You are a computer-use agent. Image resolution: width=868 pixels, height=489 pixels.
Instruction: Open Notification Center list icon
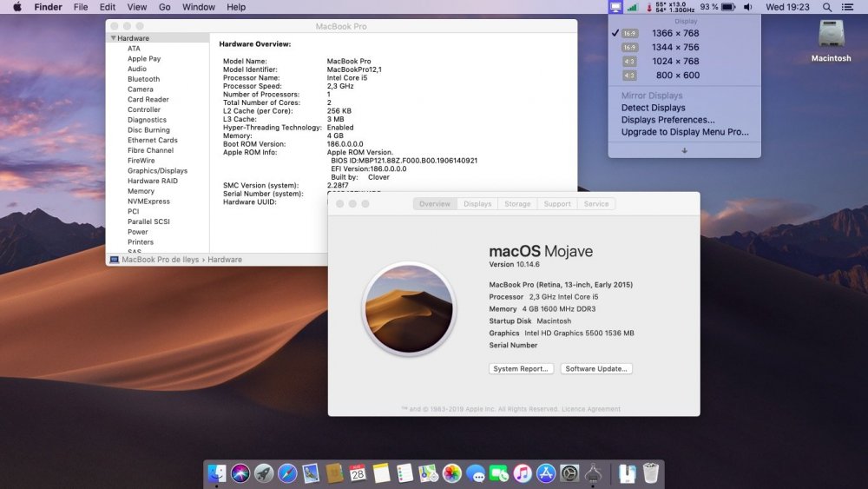click(847, 7)
